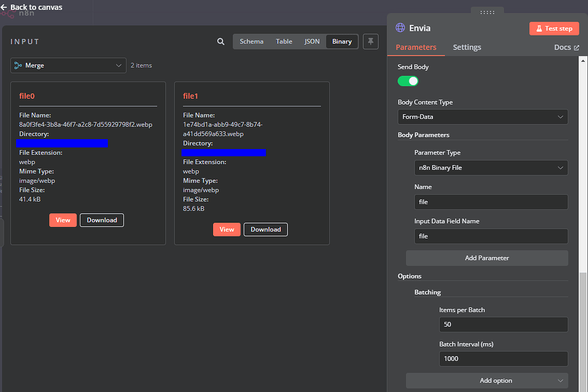Switch to the JSON view tab
This screenshot has height=392, width=588.
pyautogui.click(x=312, y=41)
